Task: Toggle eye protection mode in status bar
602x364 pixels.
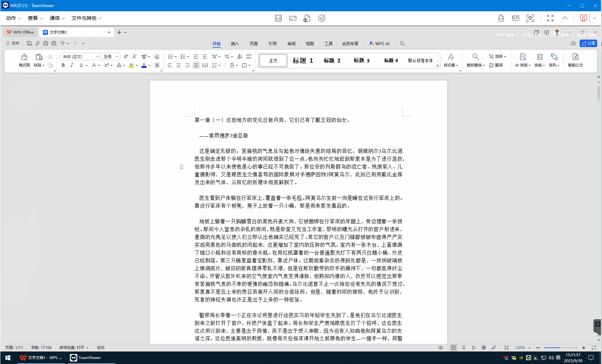Action: [x=441, y=348]
